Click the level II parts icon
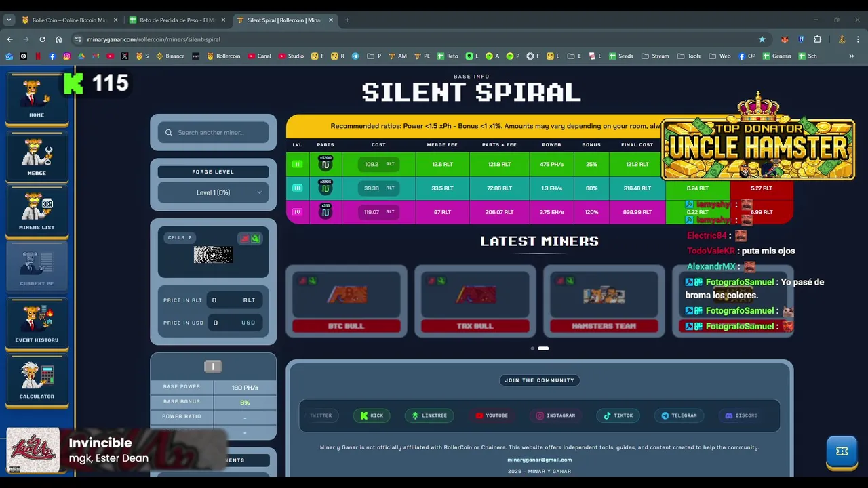This screenshot has width=868, height=488. [325, 164]
